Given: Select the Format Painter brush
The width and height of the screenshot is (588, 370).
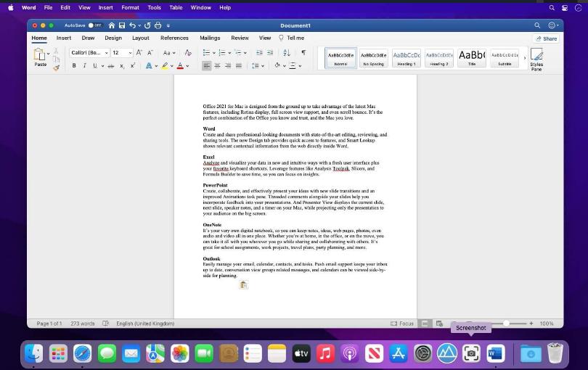Looking at the screenshot, I should tap(56, 68).
